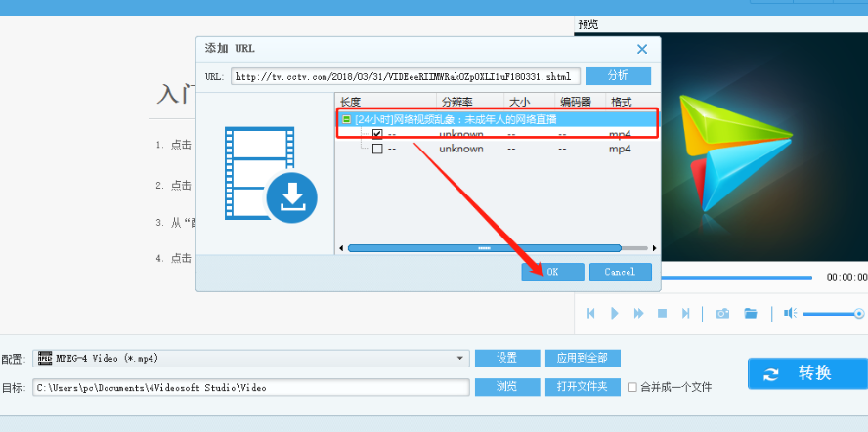Screen dimensions: 868x432
Task: Click the right arrow on the list's horizontal scrollbar
Action: click(x=654, y=248)
